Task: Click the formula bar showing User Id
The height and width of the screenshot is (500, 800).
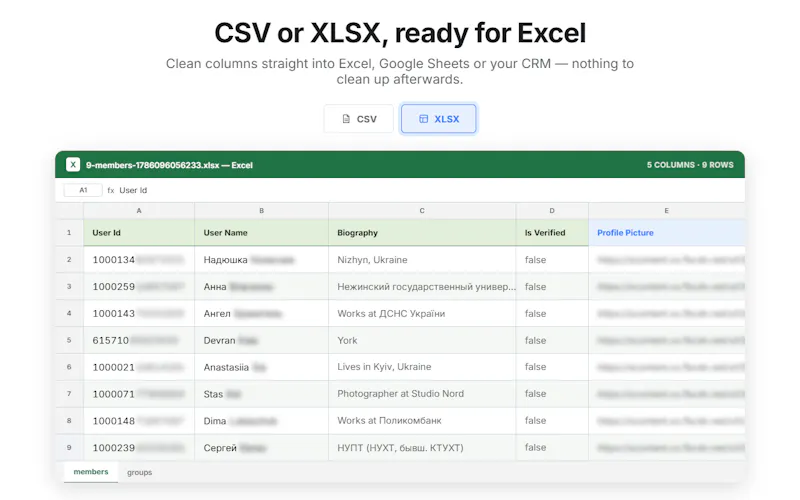Action: pos(133,190)
